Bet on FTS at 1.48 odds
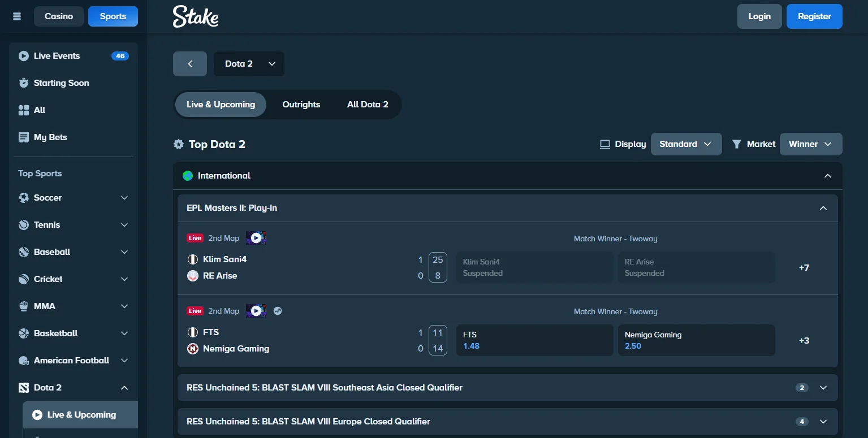The image size is (868, 438). 535,340
